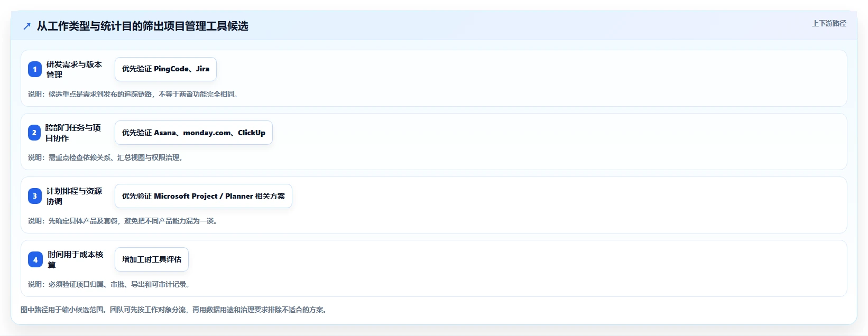Click the note about 依赖关系、汇总视图与权限治理
Image resolution: width=868 pixels, height=336 pixels.
107,157
